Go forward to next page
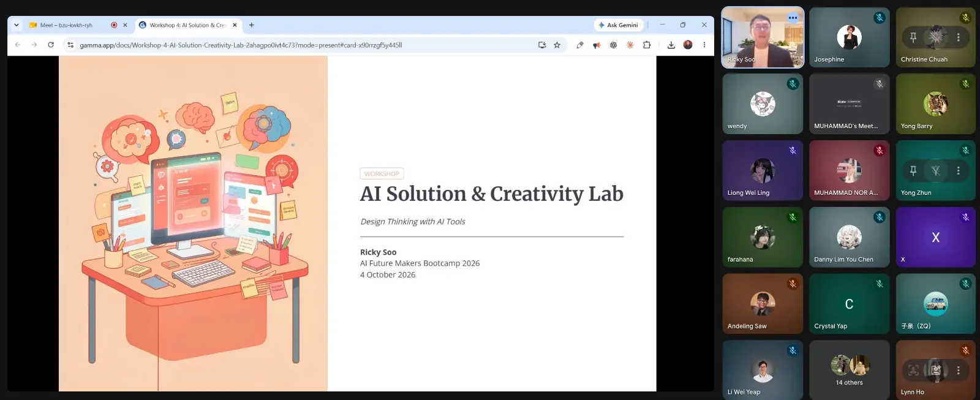This screenshot has height=400, width=980. pos(34,45)
